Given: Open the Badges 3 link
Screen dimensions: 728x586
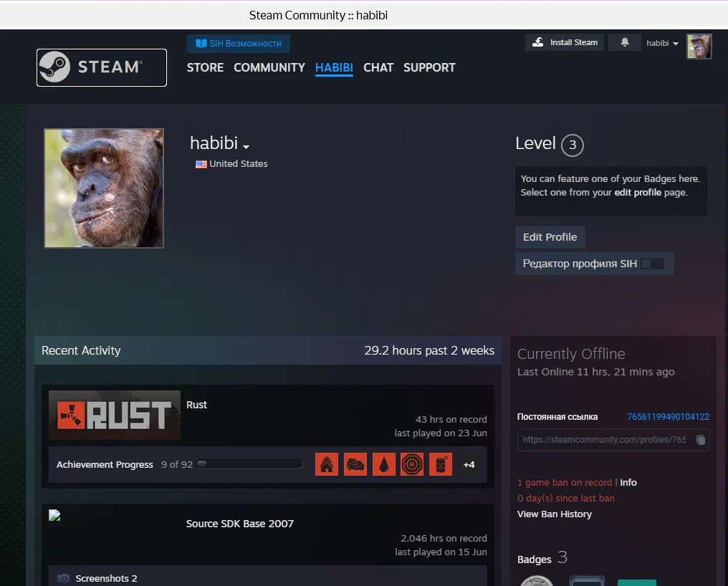Looking at the screenshot, I should 542,557.
